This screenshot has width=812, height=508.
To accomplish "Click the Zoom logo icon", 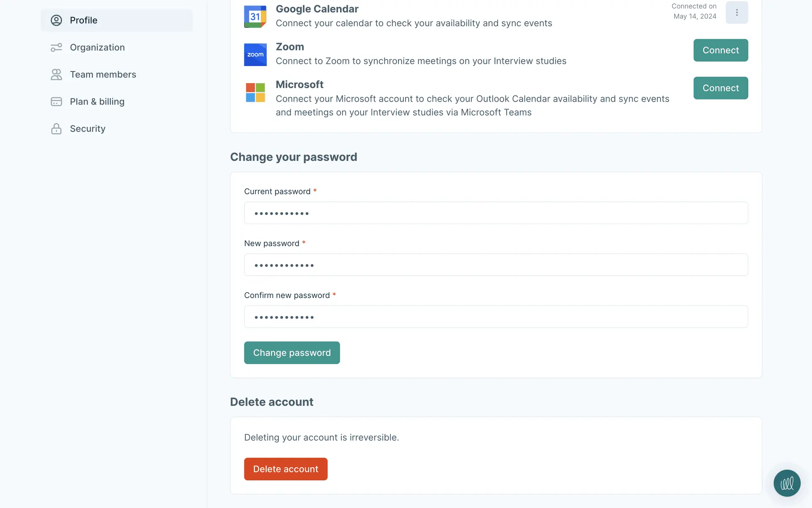I will click(255, 55).
